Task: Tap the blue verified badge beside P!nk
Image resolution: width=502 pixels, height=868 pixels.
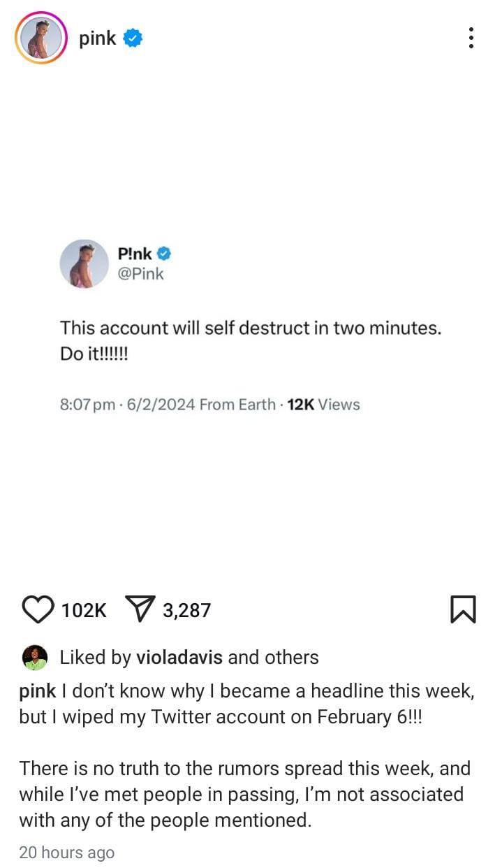Action: pos(163,254)
